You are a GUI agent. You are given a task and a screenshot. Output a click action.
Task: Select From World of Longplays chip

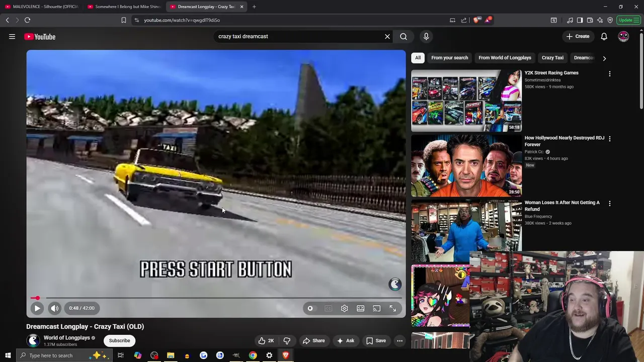(505, 58)
